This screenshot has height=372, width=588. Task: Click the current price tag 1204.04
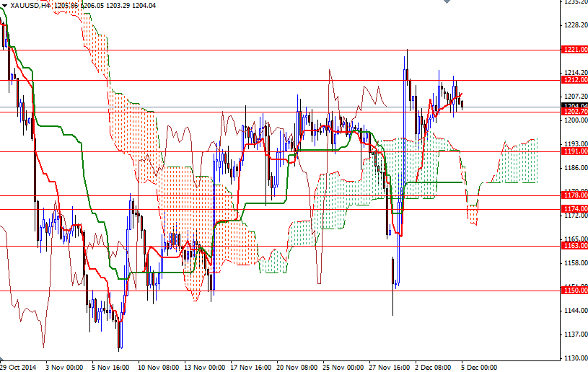(x=574, y=106)
